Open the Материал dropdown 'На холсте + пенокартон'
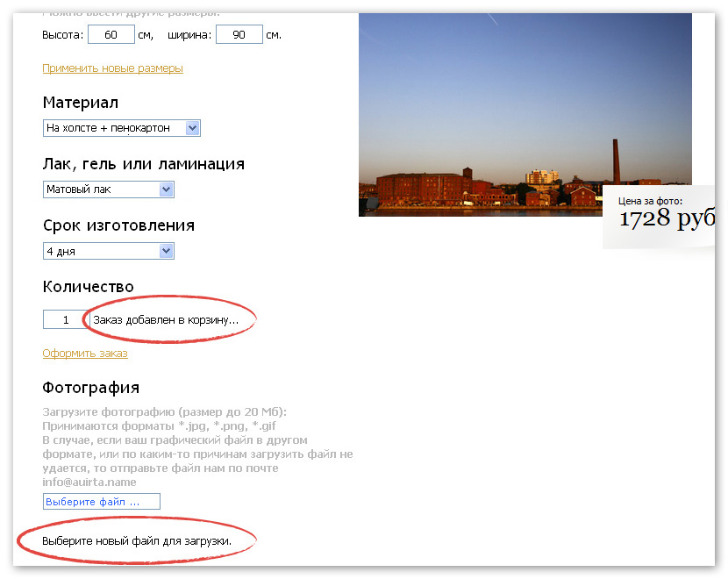 click(122, 128)
